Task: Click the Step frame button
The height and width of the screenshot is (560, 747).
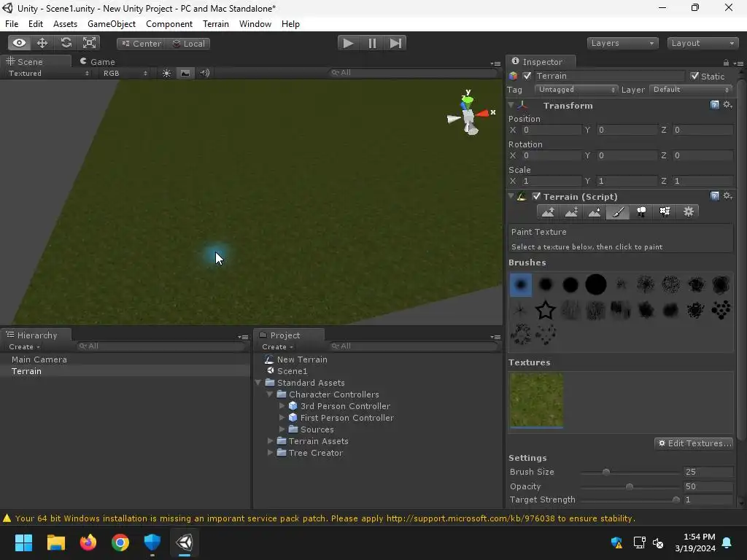Action: (x=395, y=43)
